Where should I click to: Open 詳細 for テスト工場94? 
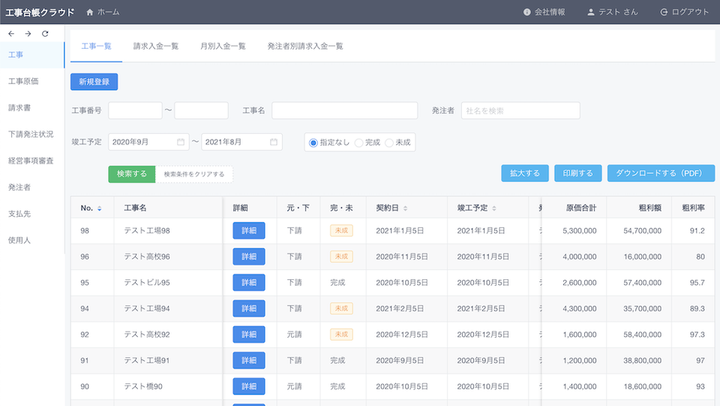[x=249, y=308]
